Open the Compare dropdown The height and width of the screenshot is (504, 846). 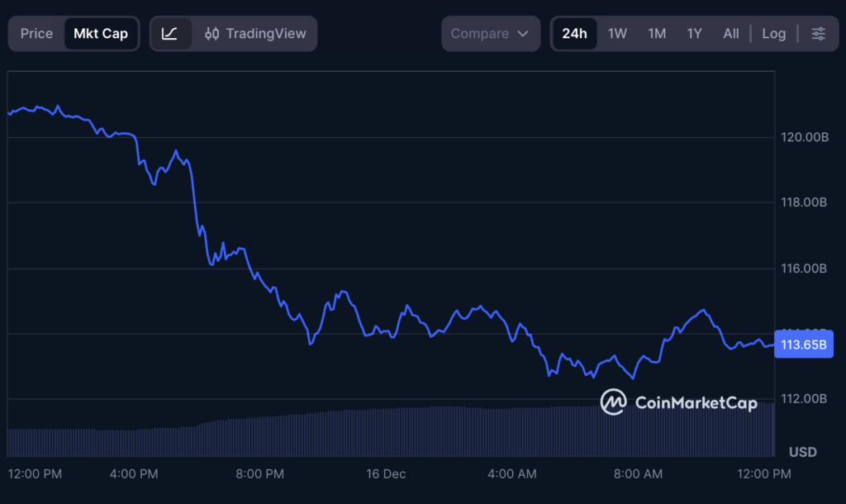click(491, 33)
